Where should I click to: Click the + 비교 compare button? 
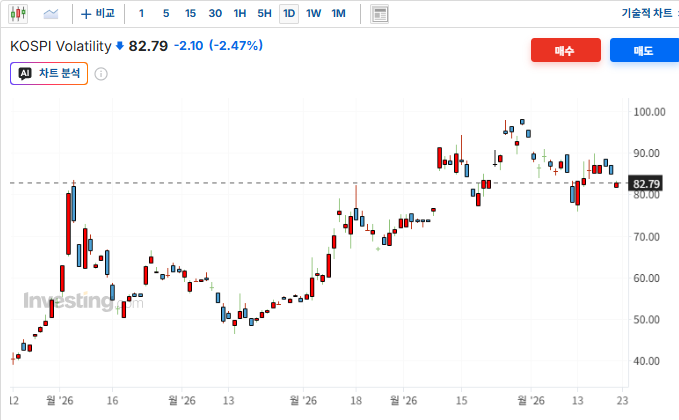[98, 14]
